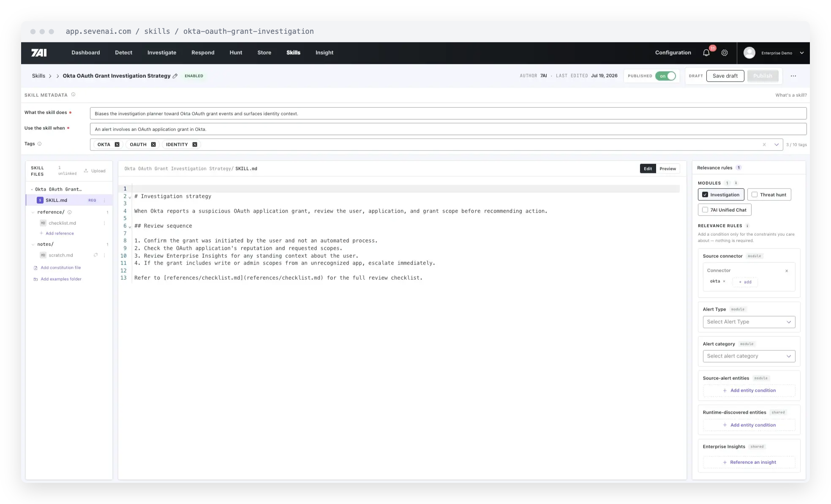Click the Tags info icon
The height and width of the screenshot is (504, 831).
coord(40,144)
